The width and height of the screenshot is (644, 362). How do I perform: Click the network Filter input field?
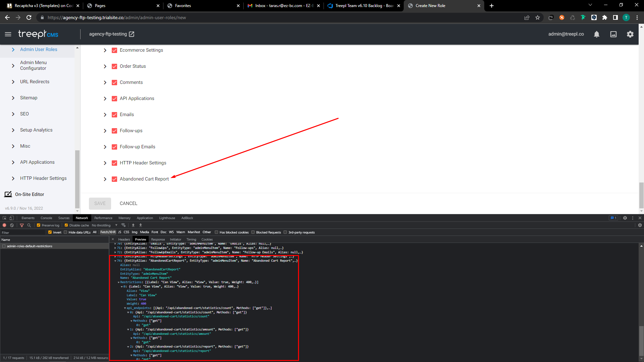click(23, 232)
